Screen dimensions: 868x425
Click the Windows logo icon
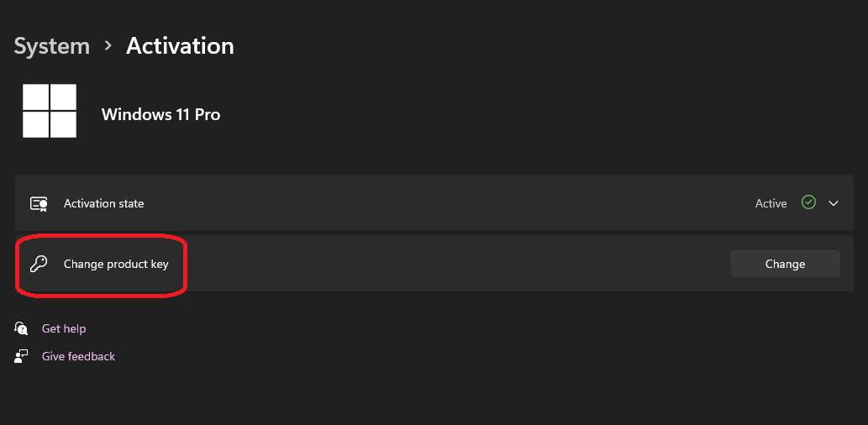(x=50, y=111)
